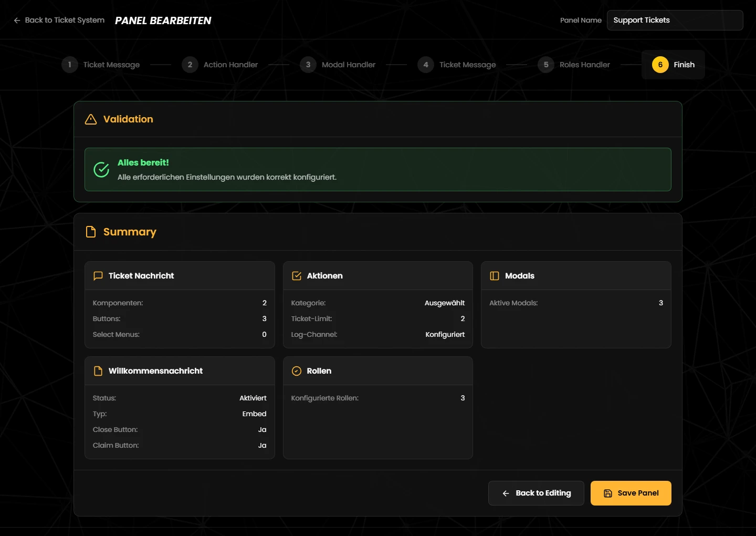Click the Rollen circle-check icon
Screen dimensions: 756x536
tap(297, 371)
